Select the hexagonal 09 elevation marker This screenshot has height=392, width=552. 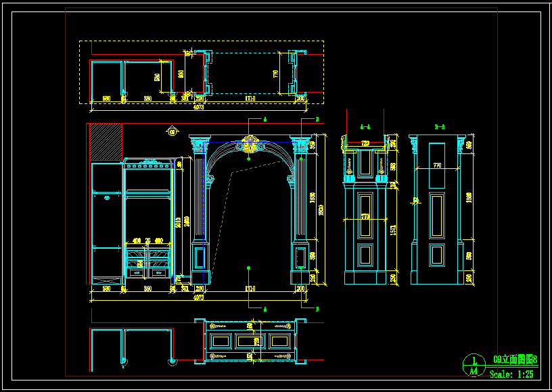pos(172,131)
